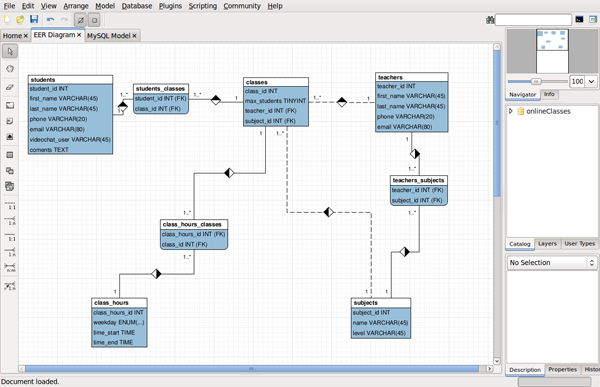Select the teachers_subjects table header
The width and height of the screenshot is (600, 387).
pyautogui.click(x=419, y=180)
